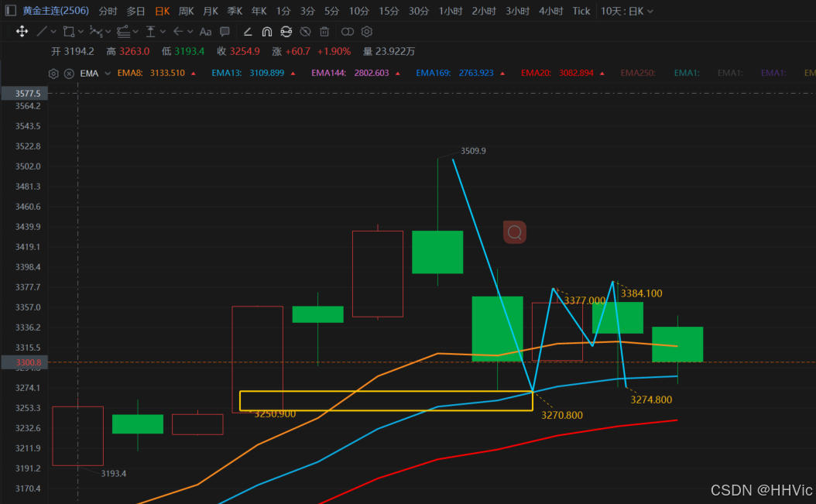
Task: Select the 30分 period tab
Action: 418,11
